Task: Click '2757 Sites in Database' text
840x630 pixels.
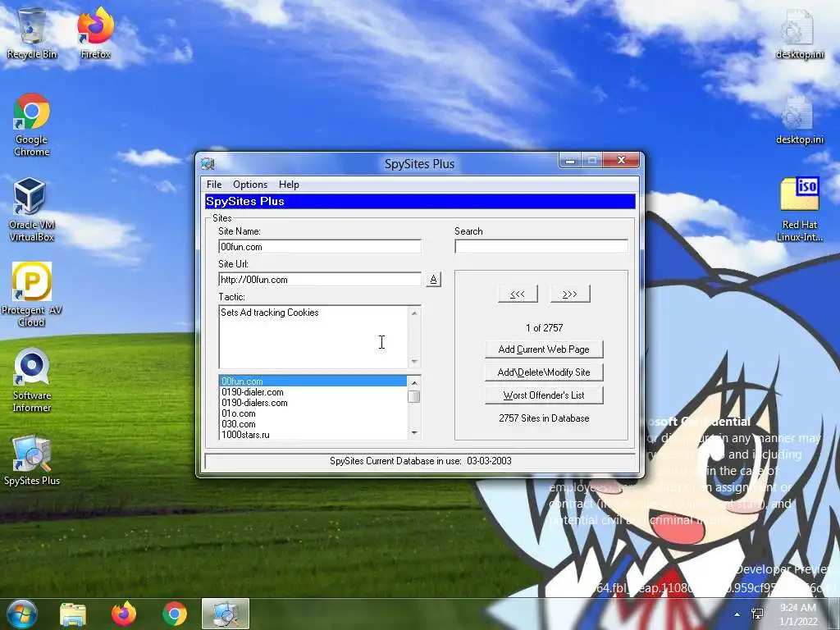Action: [x=544, y=418]
